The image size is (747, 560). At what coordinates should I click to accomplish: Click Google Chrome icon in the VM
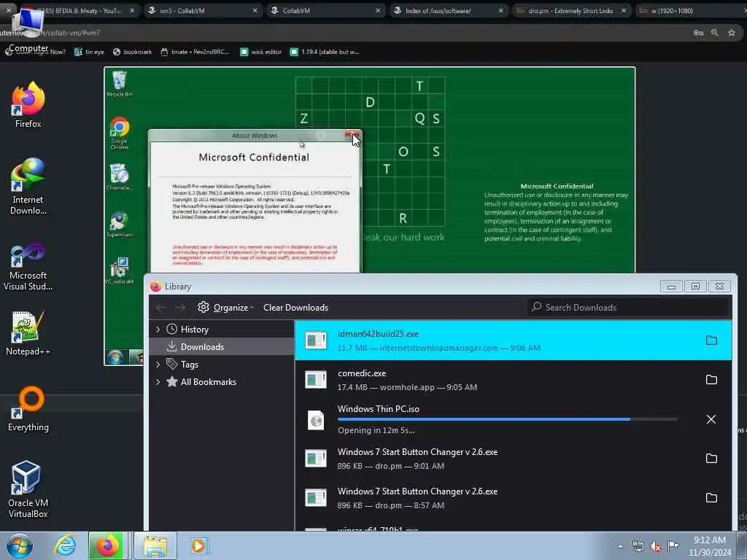119,133
